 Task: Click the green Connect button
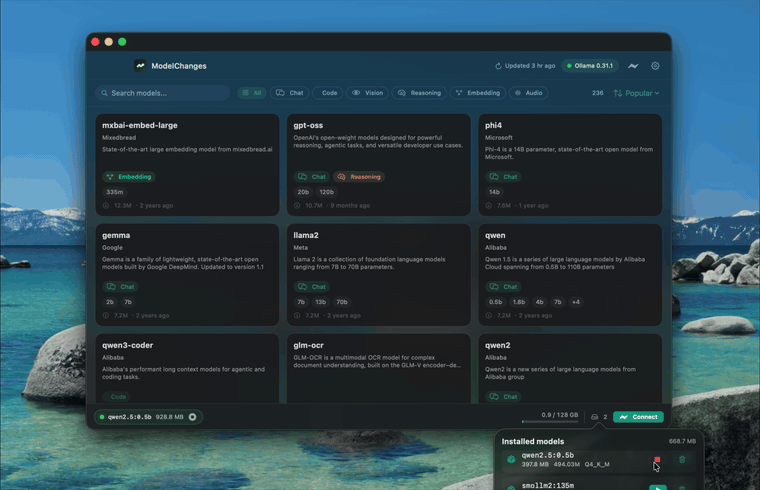(638, 417)
